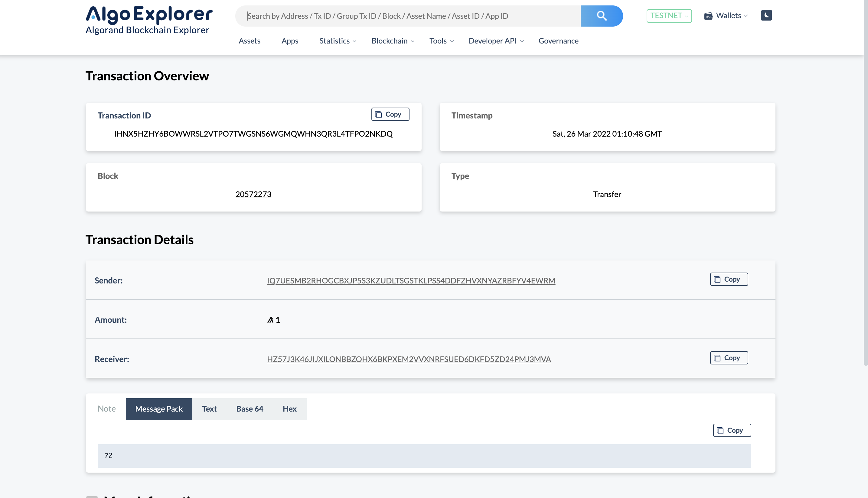Open block 20572273 link

[253, 194]
